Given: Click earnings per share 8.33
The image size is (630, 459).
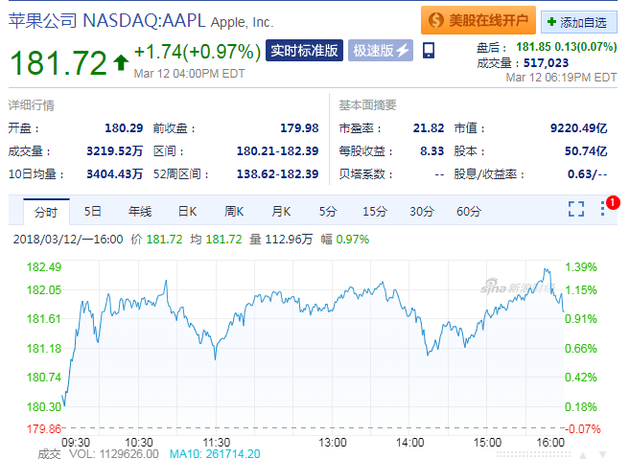Looking at the screenshot, I should pyautogui.click(x=432, y=151).
